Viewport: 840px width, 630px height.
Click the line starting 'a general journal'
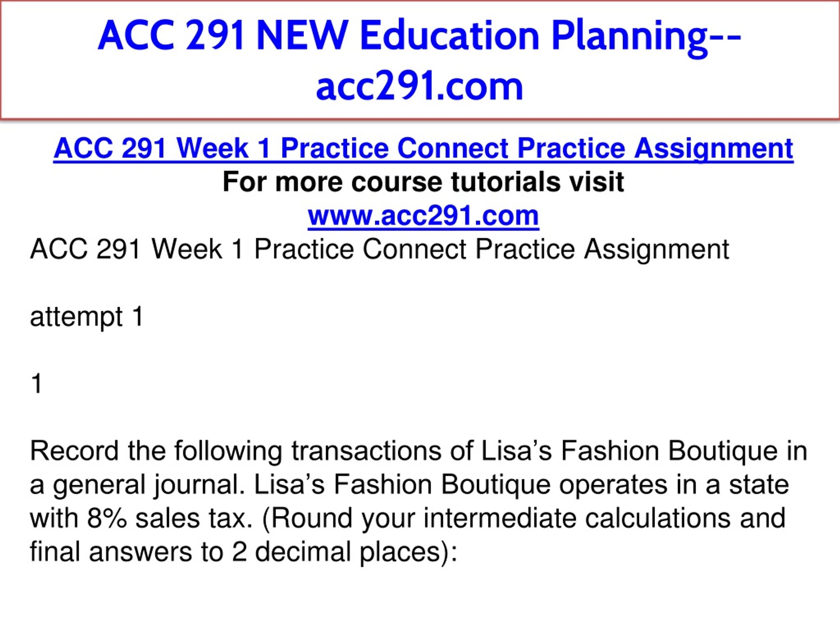[x=409, y=485]
